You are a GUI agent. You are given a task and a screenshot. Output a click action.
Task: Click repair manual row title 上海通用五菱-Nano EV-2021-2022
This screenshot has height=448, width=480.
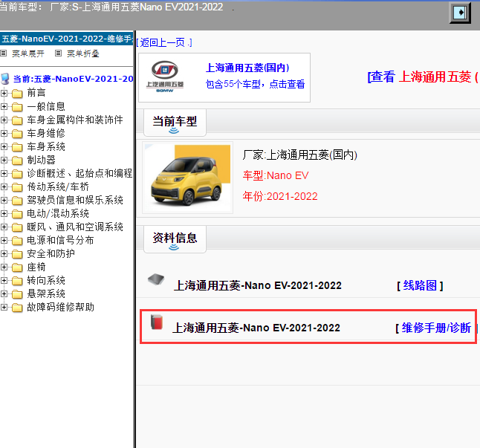click(256, 328)
